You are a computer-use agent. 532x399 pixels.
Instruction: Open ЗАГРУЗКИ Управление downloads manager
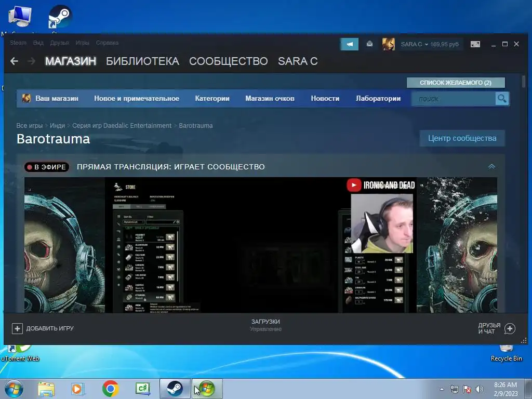265,325
